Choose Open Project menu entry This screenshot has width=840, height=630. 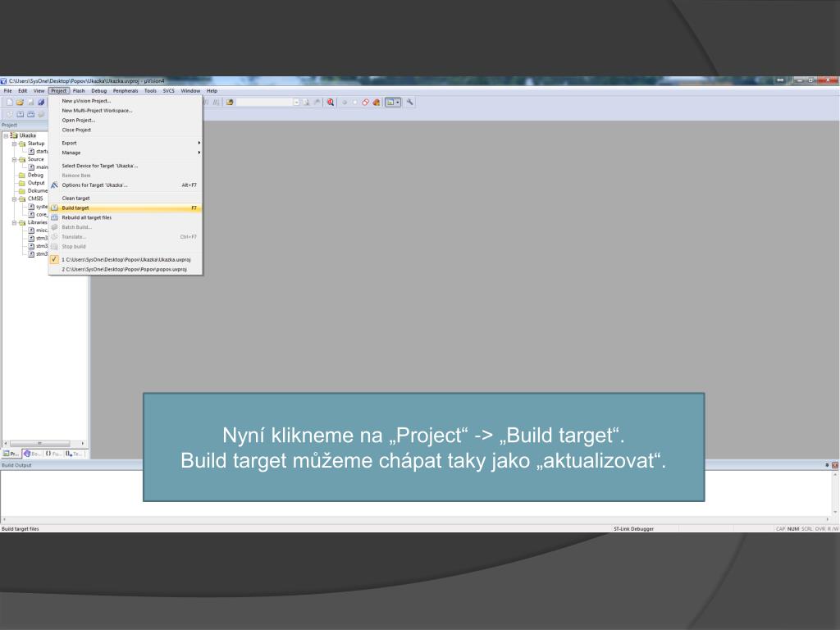click(126, 120)
